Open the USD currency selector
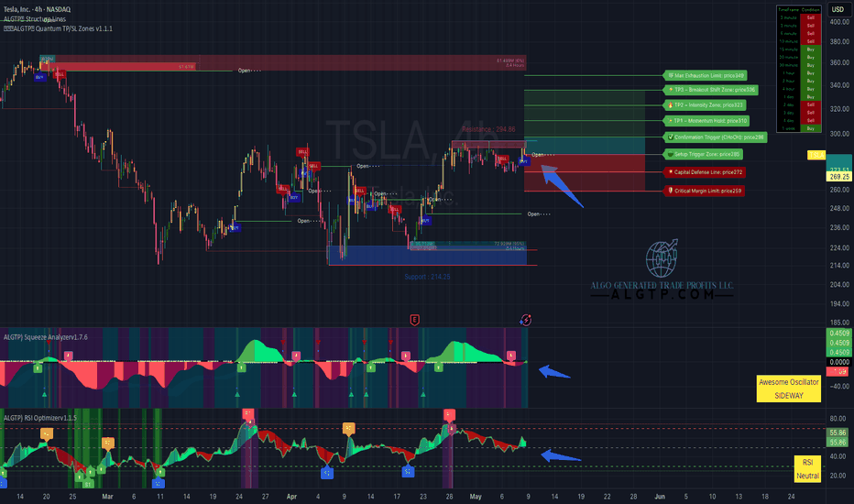Viewport: 854px width, 504px height. pyautogui.click(x=838, y=9)
